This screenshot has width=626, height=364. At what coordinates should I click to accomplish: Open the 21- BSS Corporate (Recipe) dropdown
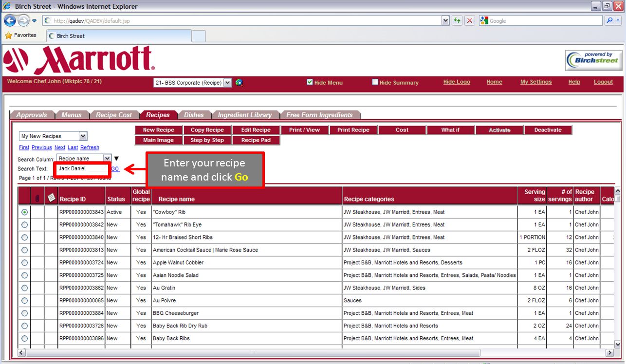tap(193, 83)
